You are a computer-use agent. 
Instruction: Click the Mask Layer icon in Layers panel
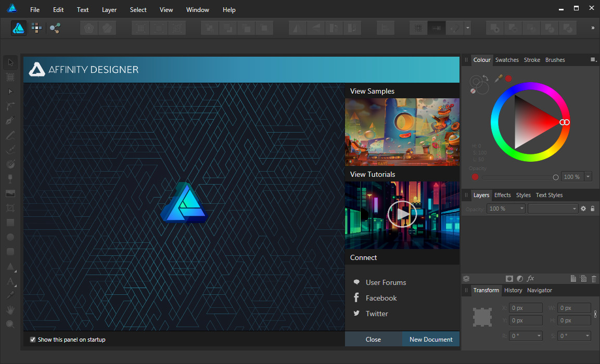tap(509, 279)
